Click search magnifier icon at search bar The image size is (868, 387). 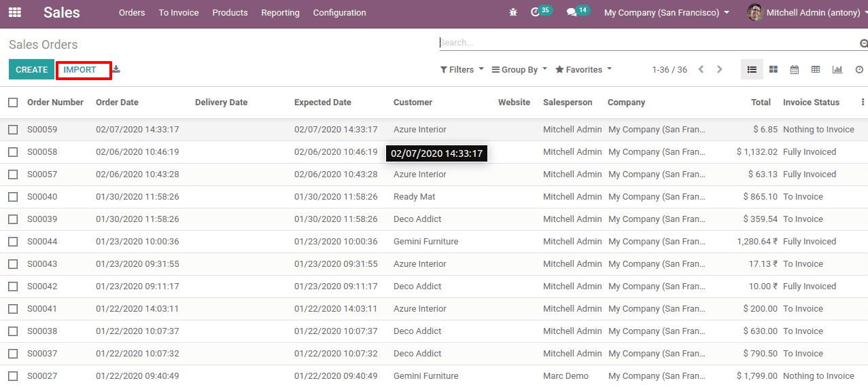[x=864, y=43]
